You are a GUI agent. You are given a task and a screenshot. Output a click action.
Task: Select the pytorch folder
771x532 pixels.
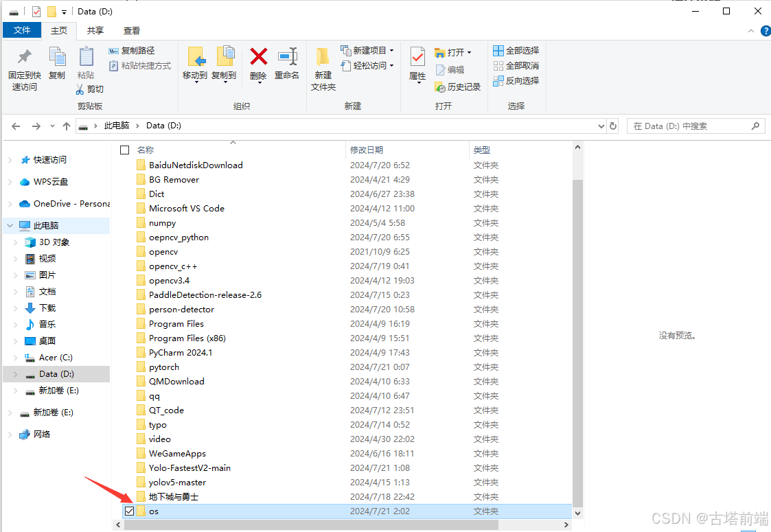click(164, 367)
